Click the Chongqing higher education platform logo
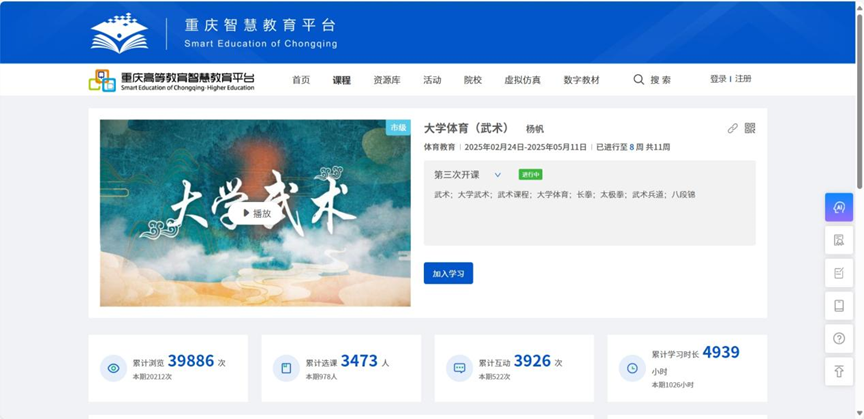864x419 pixels. click(171, 80)
